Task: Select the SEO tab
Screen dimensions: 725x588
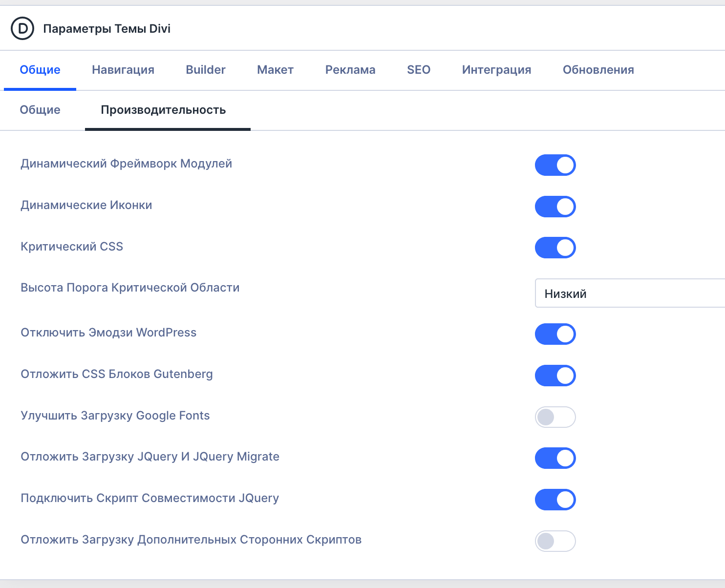Action: [419, 70]
